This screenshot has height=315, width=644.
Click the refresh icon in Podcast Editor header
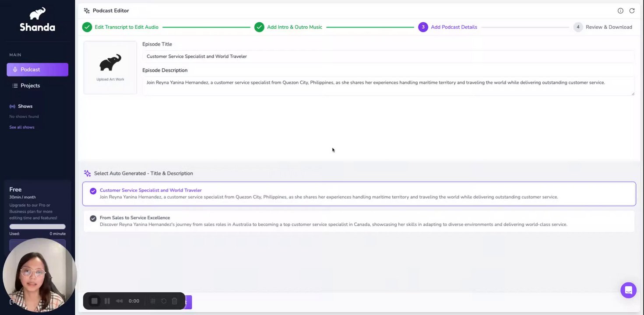tap(632, 10)
